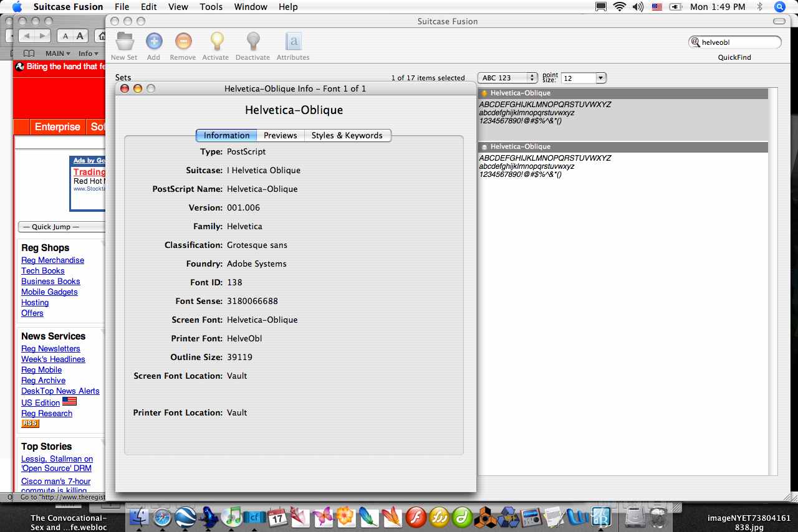The width and height of the screenshot is (798, 532).
Task: Click the orange RSS badge
Action: (x=30, y=424)
